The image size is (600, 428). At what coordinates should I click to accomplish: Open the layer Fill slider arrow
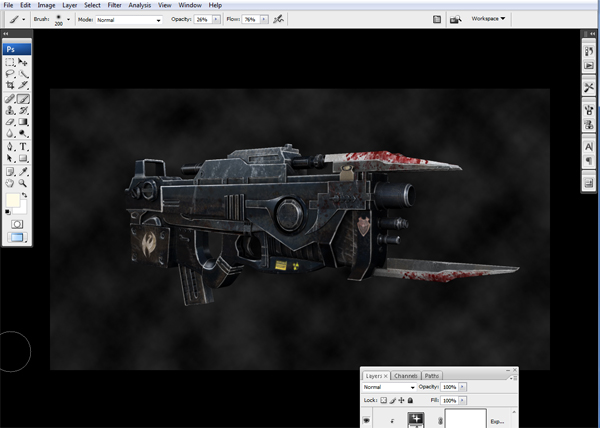pos(462,400)
